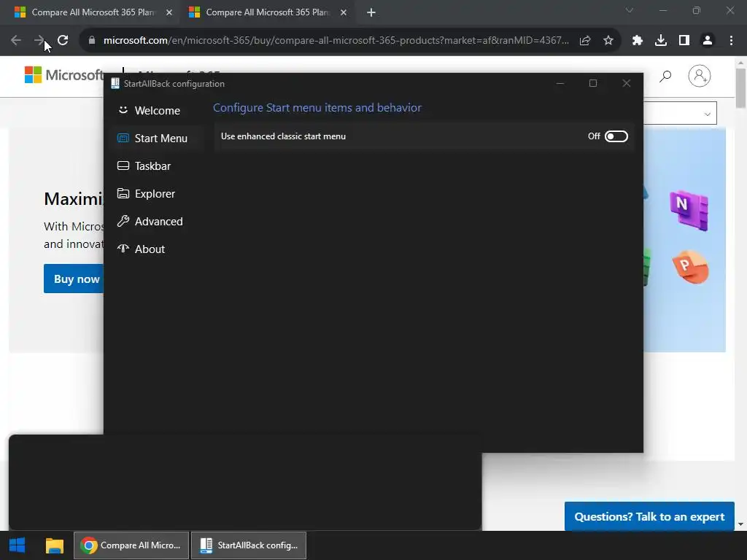Open the About section
Screen dimensions: 747x560
(156, 249)
